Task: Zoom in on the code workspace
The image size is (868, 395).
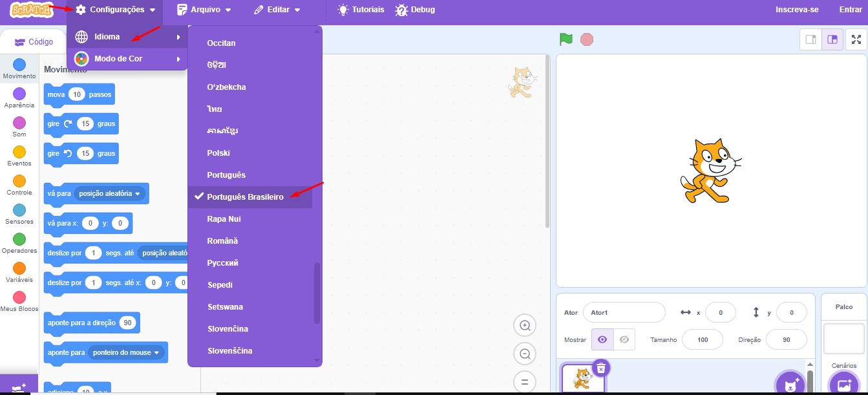Action: (525, 326)
